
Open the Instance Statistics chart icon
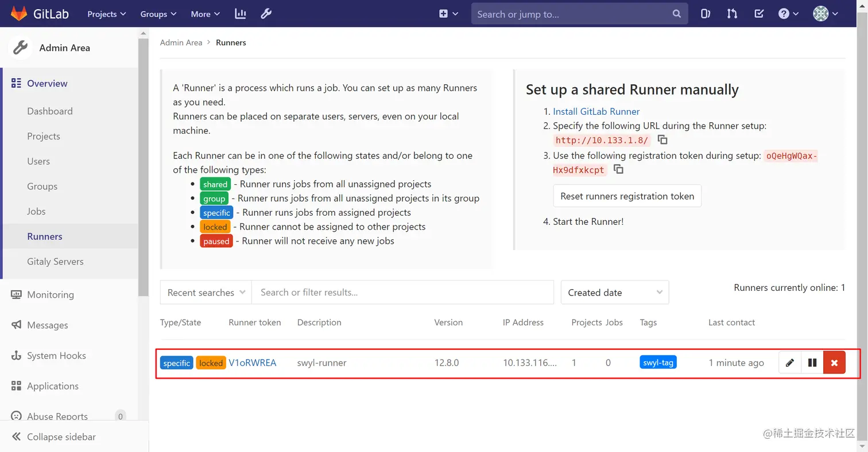pos(241,14)
